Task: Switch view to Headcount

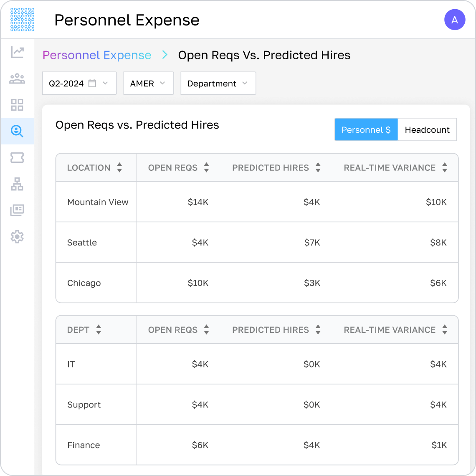Action: click(x=427, y=129)
